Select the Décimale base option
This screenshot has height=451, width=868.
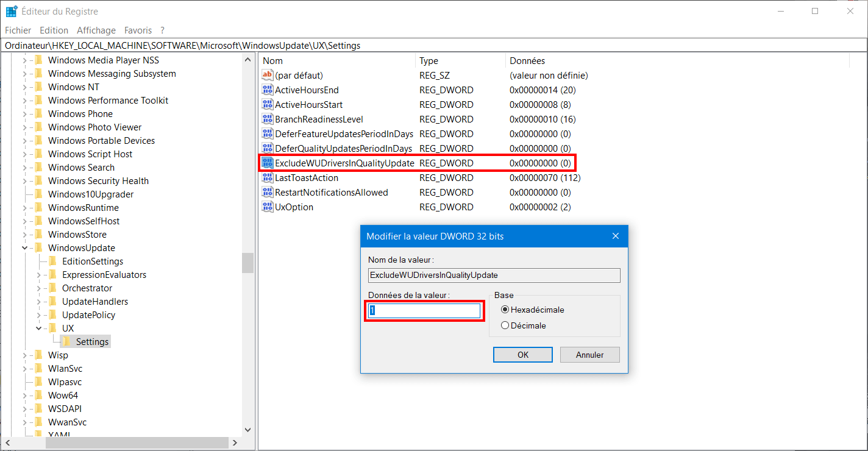[x=505, y=325]
